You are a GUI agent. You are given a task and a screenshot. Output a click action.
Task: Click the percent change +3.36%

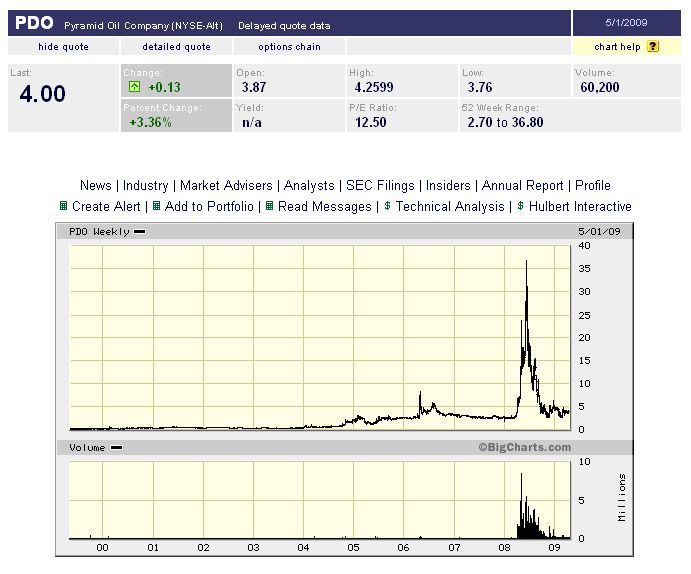(150, 122)
